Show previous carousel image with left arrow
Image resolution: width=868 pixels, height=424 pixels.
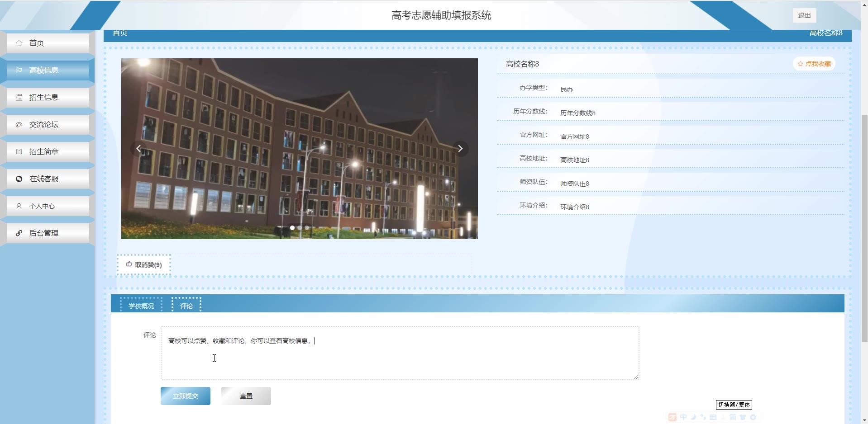[138, 149]
